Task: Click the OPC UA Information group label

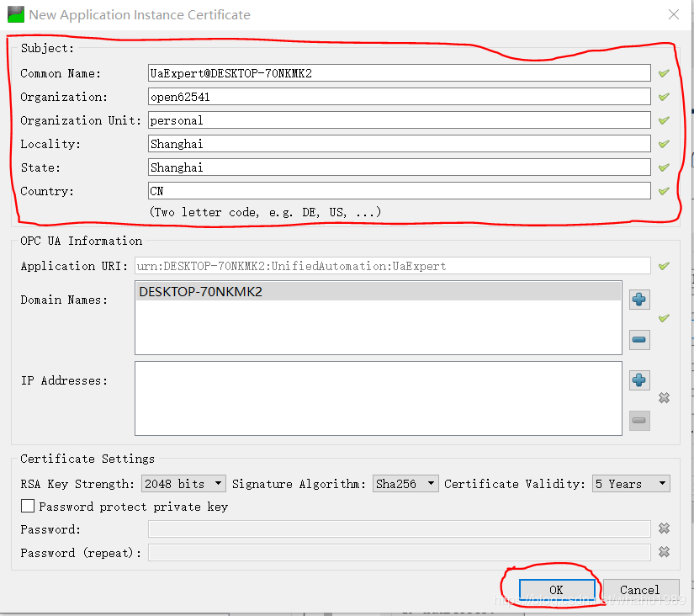Action: (82, 241)
